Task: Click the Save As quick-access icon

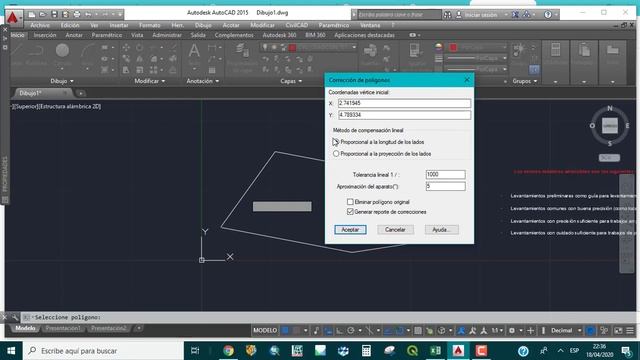Action: (x=65, y=14)
